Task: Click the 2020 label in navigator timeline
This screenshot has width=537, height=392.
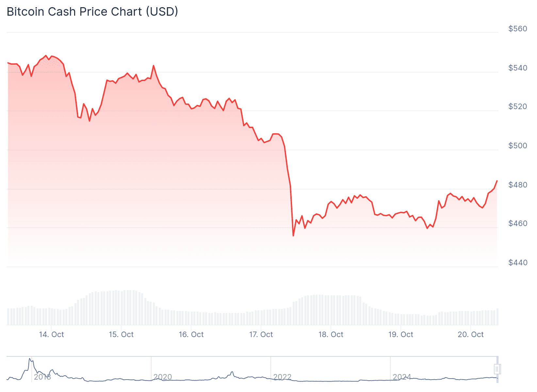Action: (163, 377)
